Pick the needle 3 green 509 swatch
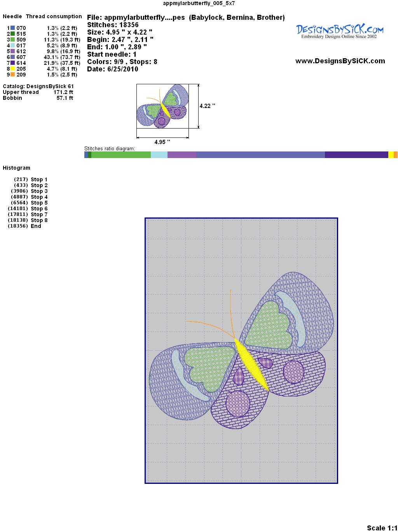 13,40
